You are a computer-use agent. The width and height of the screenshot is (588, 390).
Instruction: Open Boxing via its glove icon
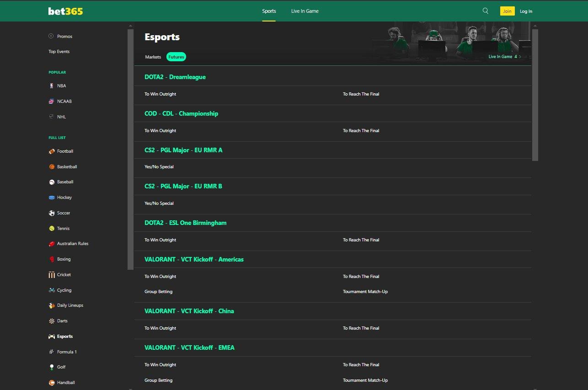point(52,259)
